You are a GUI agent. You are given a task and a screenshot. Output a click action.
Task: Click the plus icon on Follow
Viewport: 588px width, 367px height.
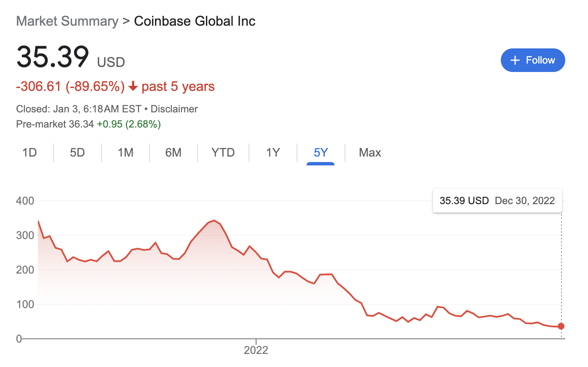click(x=515, y=60)
